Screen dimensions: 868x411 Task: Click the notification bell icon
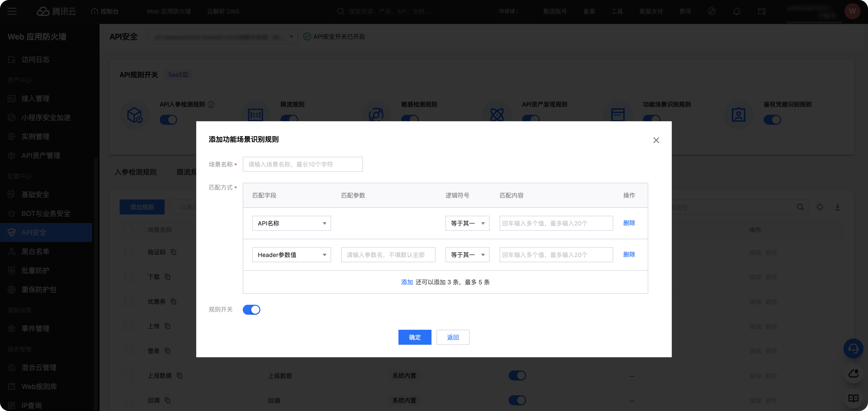tap(737, 11)
